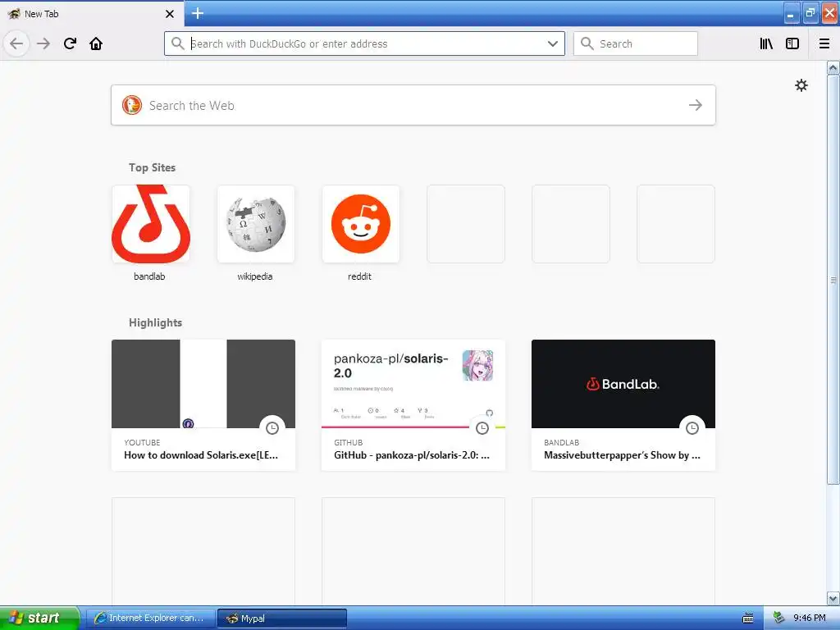Focus the DuckDuckGo address field
The height and width of the screenshot is (630, 840).
coord(364,43)
